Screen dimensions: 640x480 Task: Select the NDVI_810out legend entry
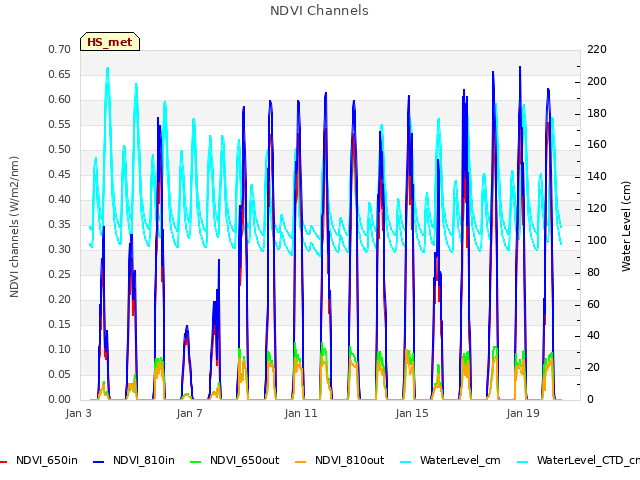tap(340, 461)
